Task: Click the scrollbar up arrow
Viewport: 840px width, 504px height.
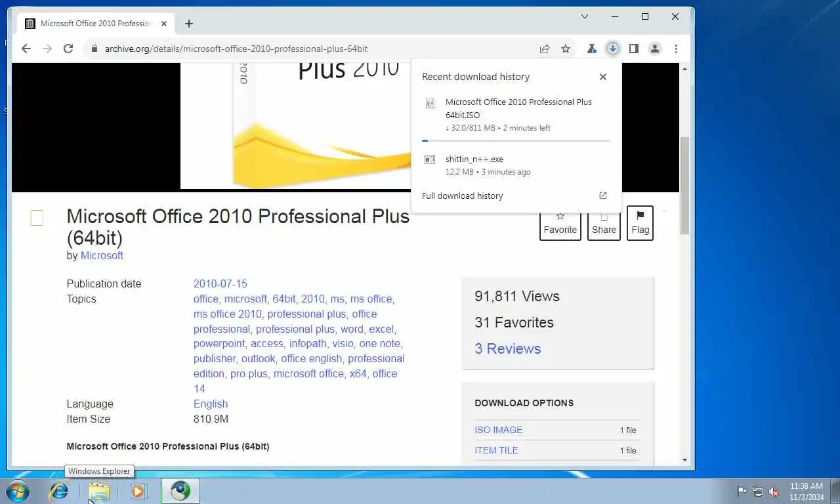Action: coord(684,69)
